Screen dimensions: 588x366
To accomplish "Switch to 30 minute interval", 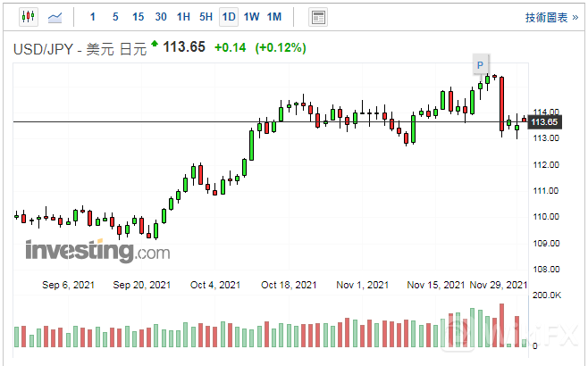I will (160, 17).
